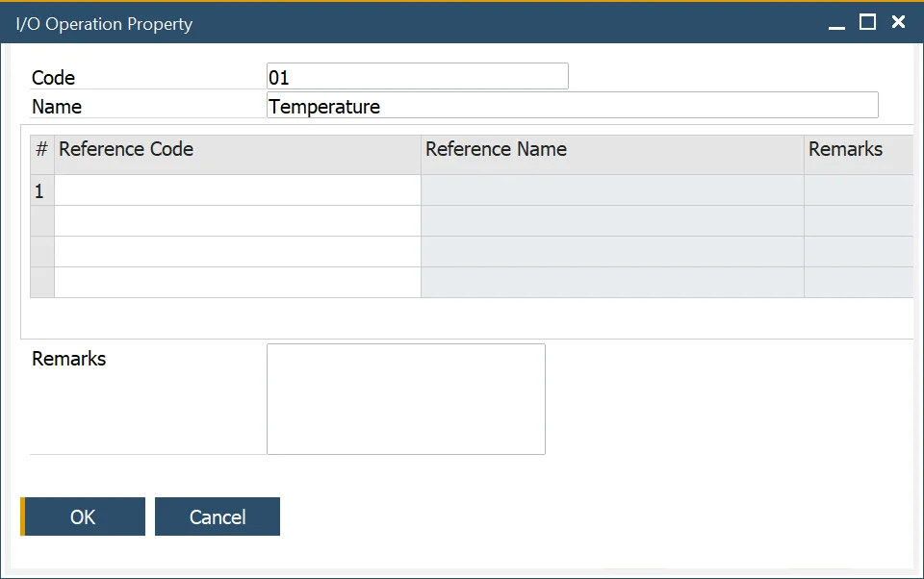Click the Remarks label near the text area
Screen dimensions: 924x579
68,359
